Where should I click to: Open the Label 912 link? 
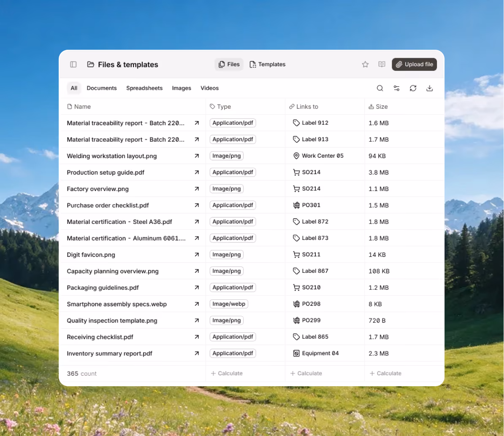[x=311, y=123]
